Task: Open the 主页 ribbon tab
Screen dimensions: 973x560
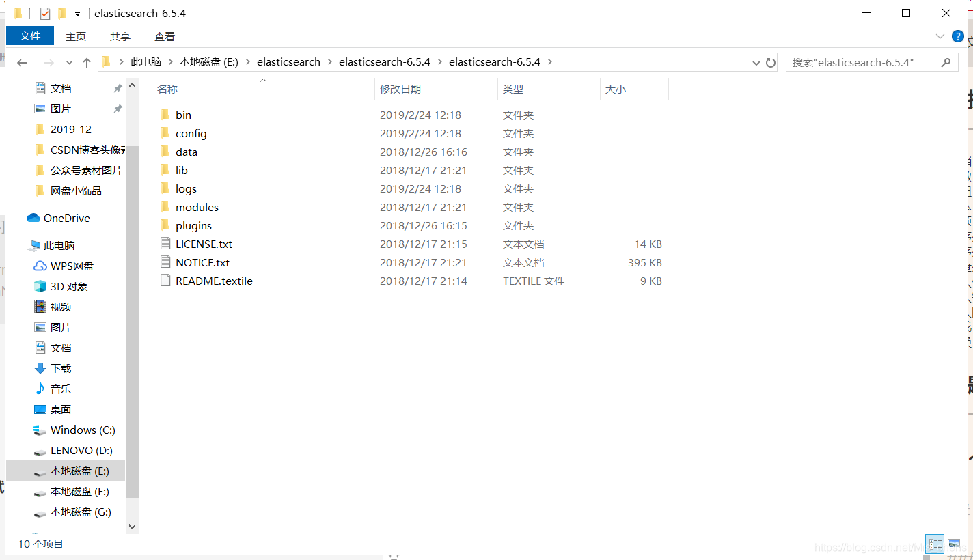Action: 76,36
